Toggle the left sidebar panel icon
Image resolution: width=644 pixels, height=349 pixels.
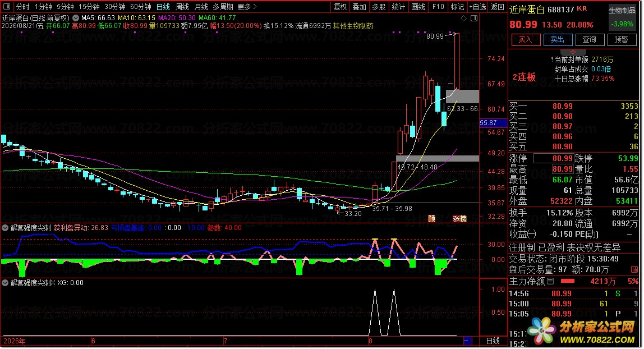click(x=7, y=7)
